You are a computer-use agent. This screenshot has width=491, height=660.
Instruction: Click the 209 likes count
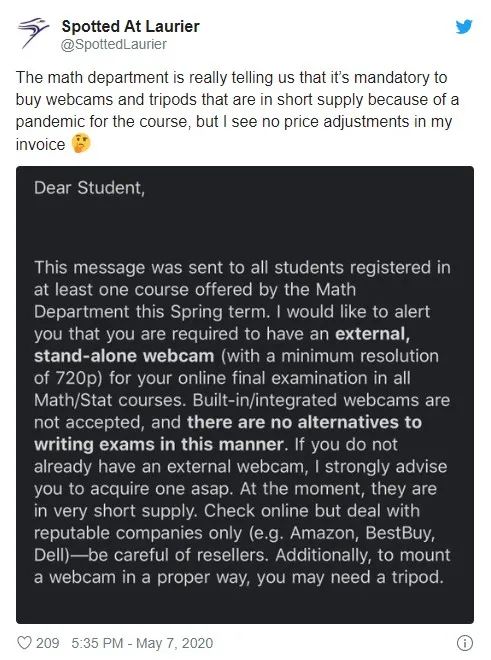47,643
